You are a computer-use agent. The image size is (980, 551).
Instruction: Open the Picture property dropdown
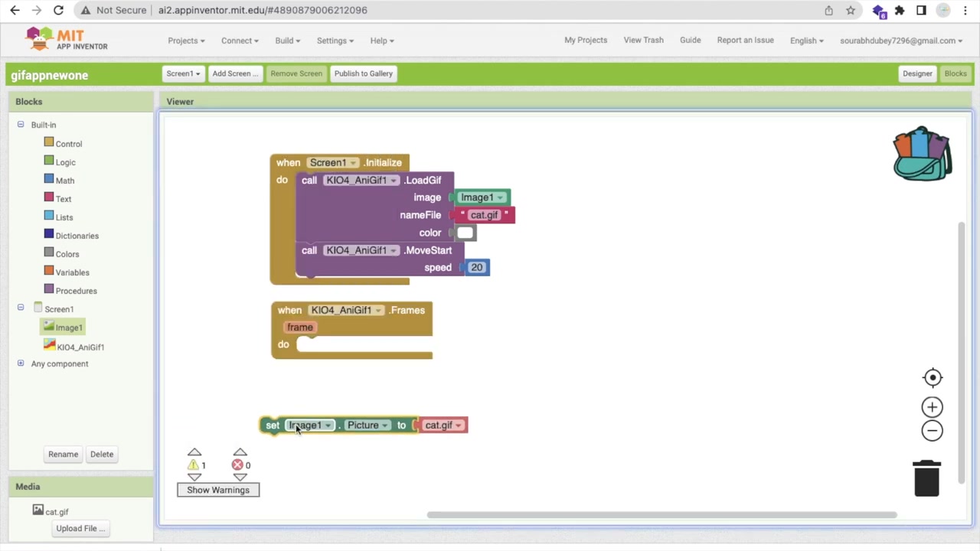[x=367, y=425]
